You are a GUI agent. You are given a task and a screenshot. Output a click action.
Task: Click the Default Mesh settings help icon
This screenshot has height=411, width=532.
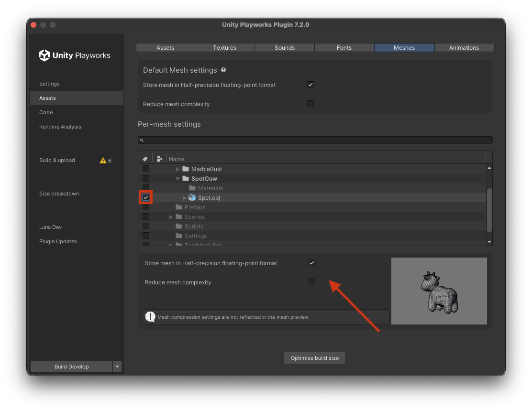[223, 70]
